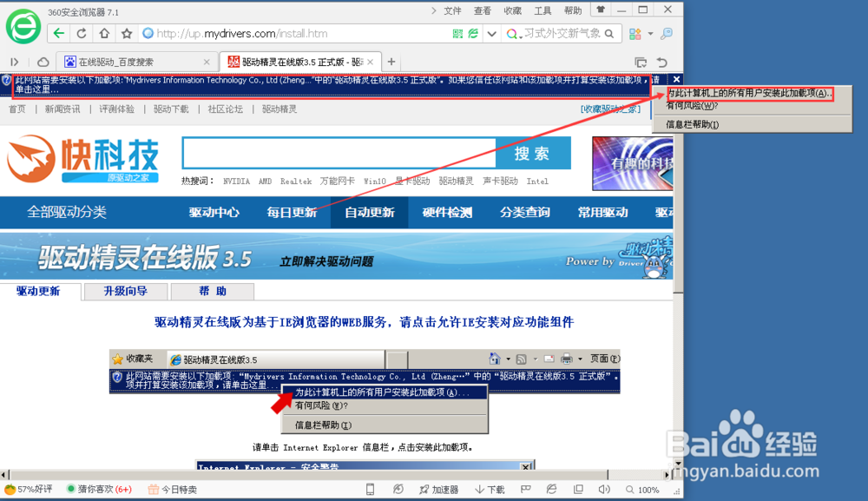The width and height of the screenshot is (868, 501).
Task: Switch to the 帮 助 page tab
Action: tap(213, 291)
